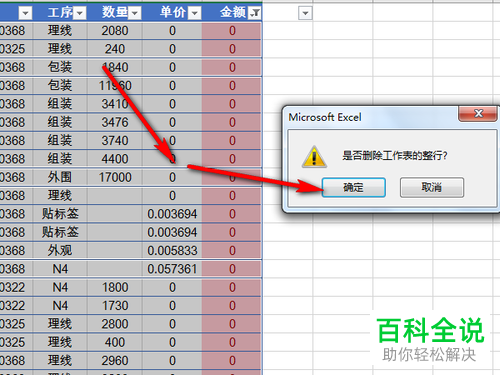Select the cell with quantity 1800
500x375 pixels.
115,287
